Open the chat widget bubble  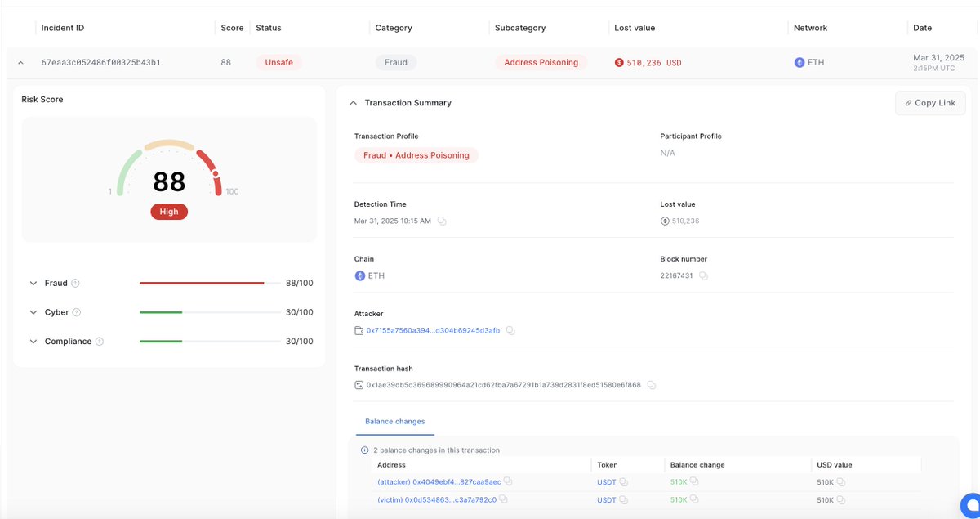[x=970, y=505]
